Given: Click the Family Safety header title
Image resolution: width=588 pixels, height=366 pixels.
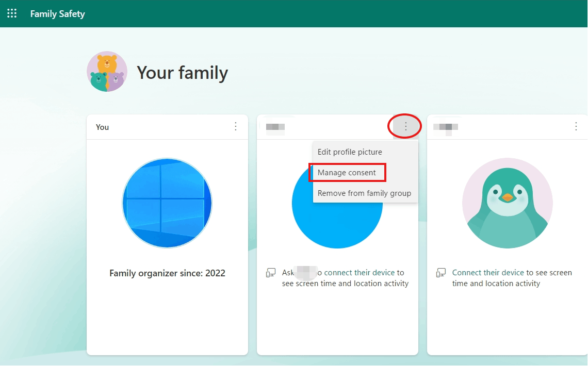Looking at the screenshot, I should pos(57,14).
